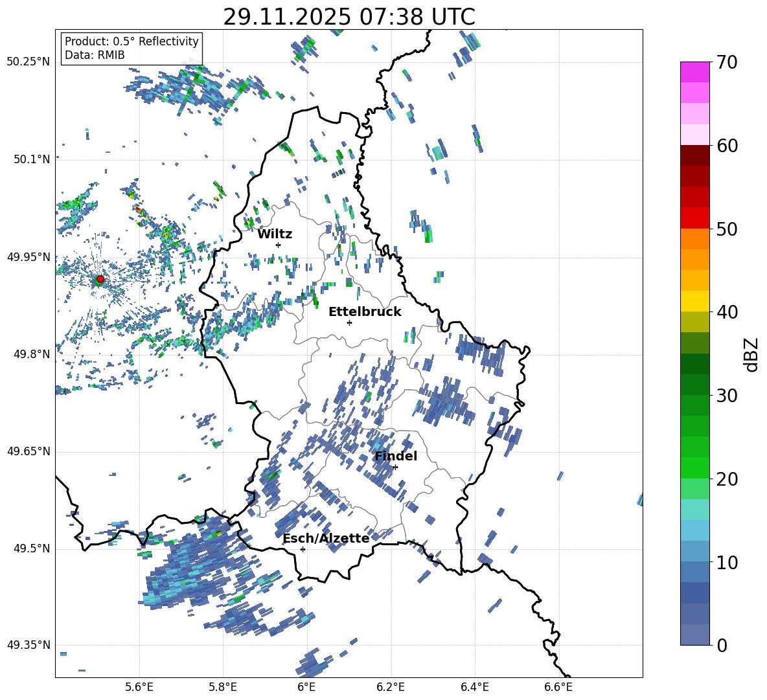The height and width of the screenshot is (700, 767).
Task: Select the Esch/Alzette station cross marker
Action: point(303,549)
